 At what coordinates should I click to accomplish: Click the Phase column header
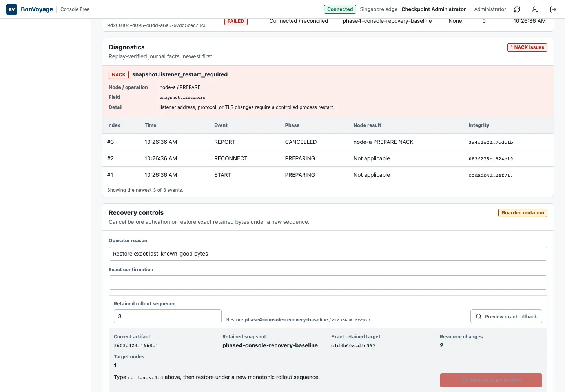(292, 125)
